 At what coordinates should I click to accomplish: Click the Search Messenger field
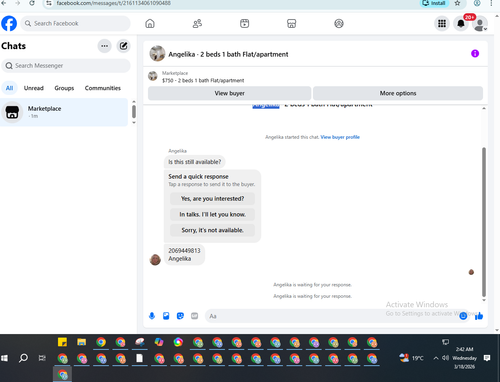coord(66,66)
